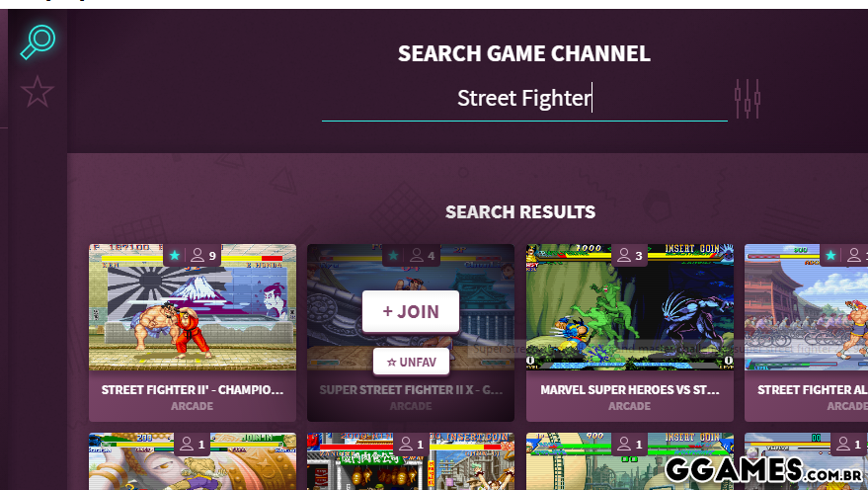Open the search magnifier sidebar icon
The image size is (868, 490).
[38, 41]
